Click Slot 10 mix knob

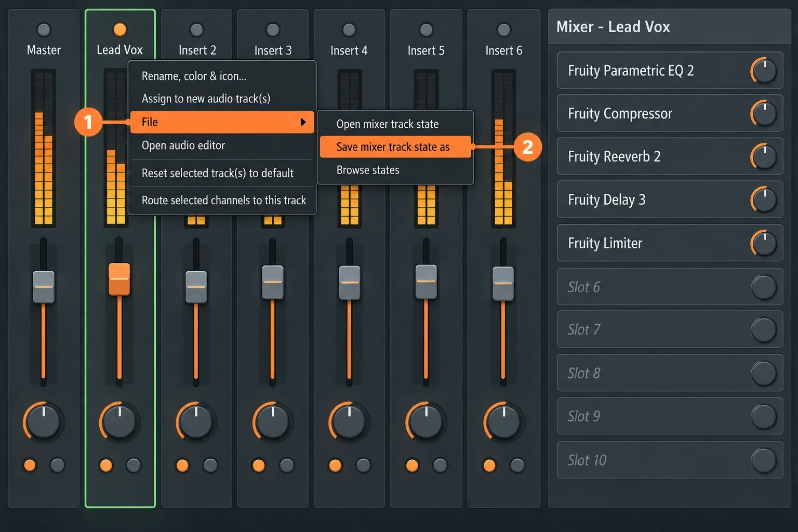764,460
